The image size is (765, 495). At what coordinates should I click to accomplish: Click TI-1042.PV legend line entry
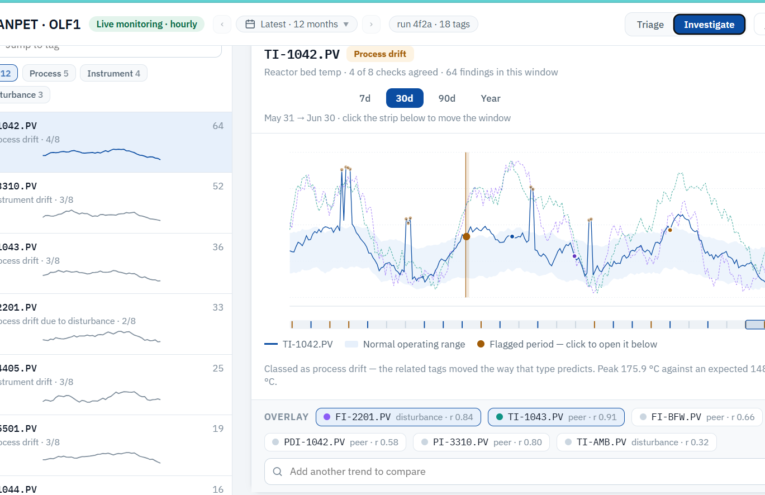coord(299,344)
